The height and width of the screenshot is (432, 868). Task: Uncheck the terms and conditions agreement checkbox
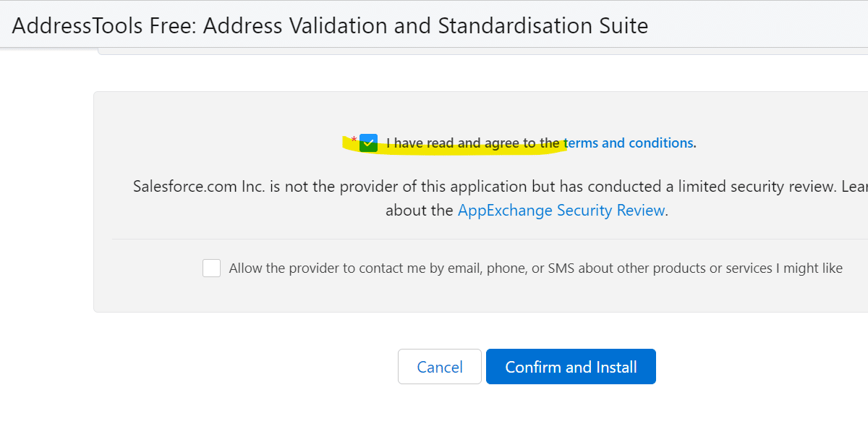click(x=369, y=143)
